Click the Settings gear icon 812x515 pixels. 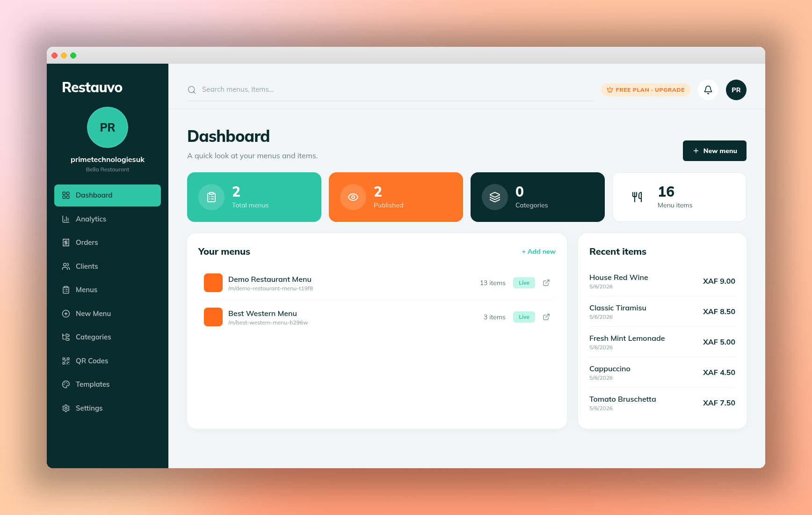click(x=66, y=408)
